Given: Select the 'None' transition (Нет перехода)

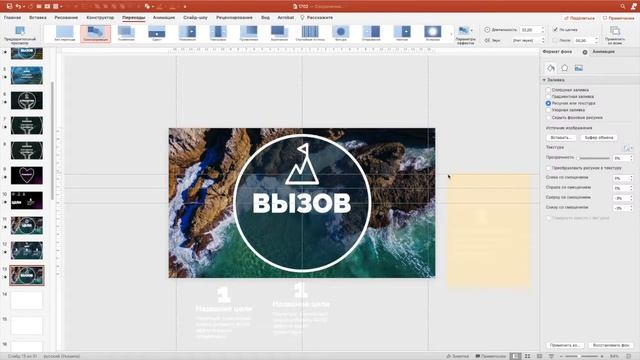Looking at the screenshot, I should [x=64, y=33].
